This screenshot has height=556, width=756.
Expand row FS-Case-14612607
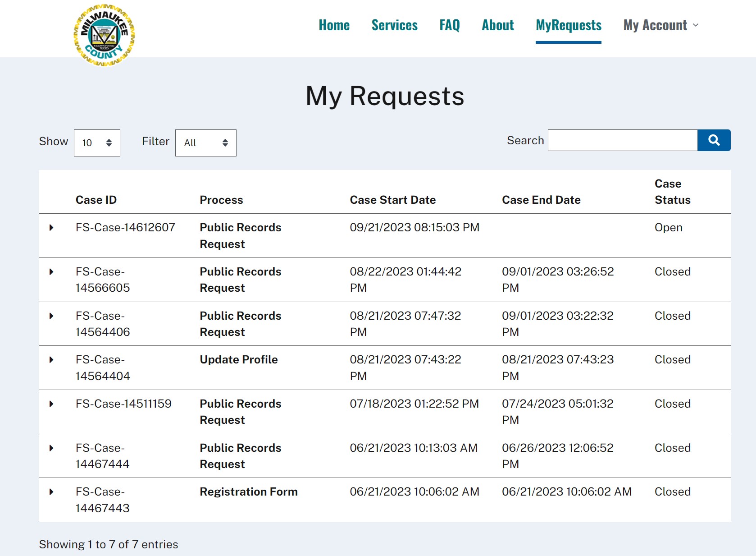51,228
